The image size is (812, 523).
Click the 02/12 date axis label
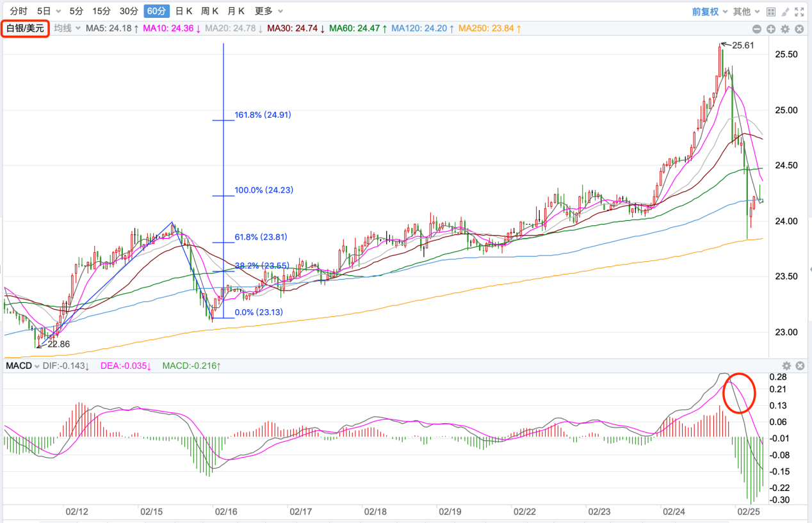pos(77,512)
